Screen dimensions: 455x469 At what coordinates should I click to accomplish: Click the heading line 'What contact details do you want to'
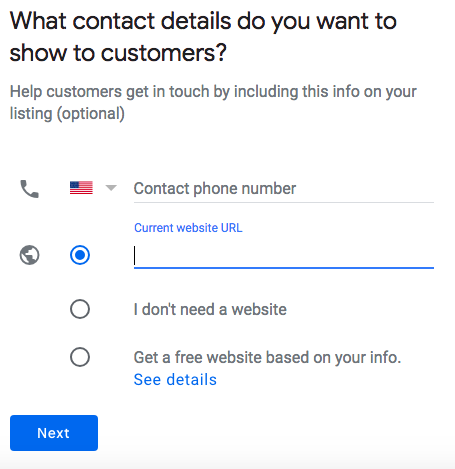click(203, 21)
